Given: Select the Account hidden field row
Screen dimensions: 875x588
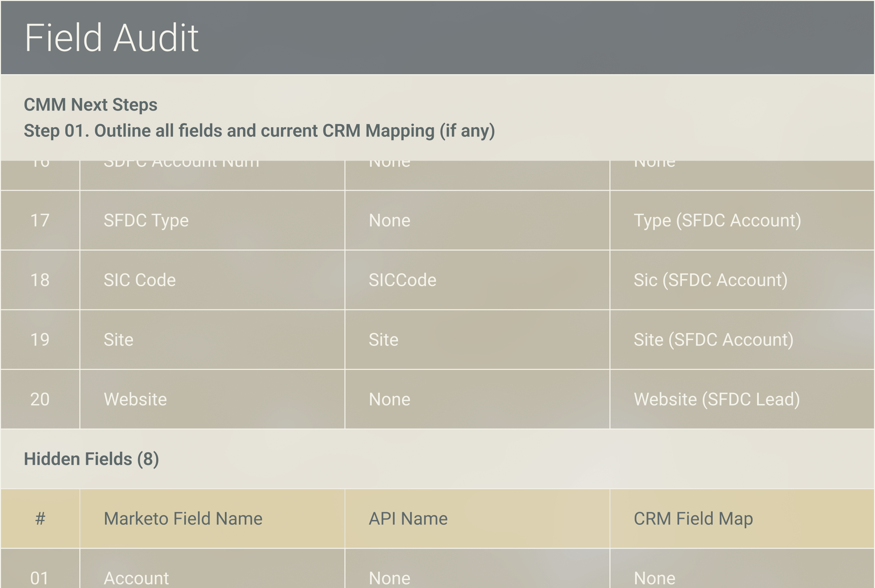Looking at the screenshot, I should 136,577.
